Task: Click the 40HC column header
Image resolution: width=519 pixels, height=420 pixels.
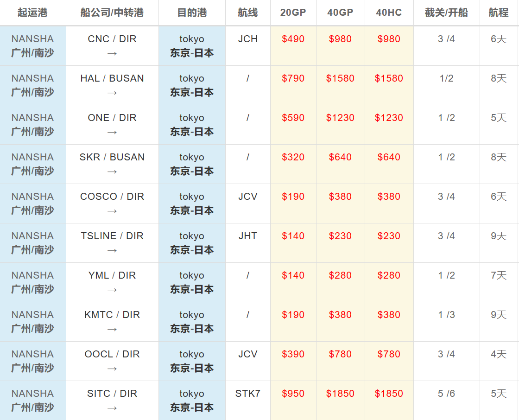Action: 389,13
